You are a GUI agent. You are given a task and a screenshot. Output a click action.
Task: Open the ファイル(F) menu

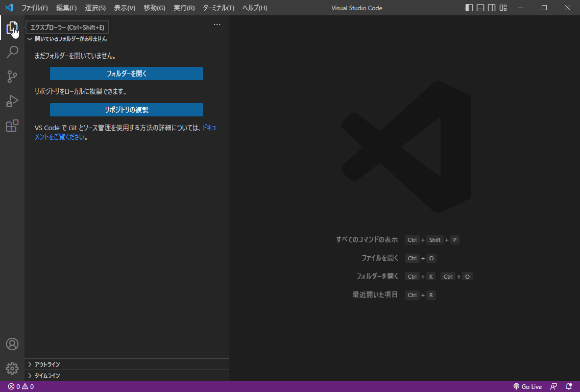35,8
